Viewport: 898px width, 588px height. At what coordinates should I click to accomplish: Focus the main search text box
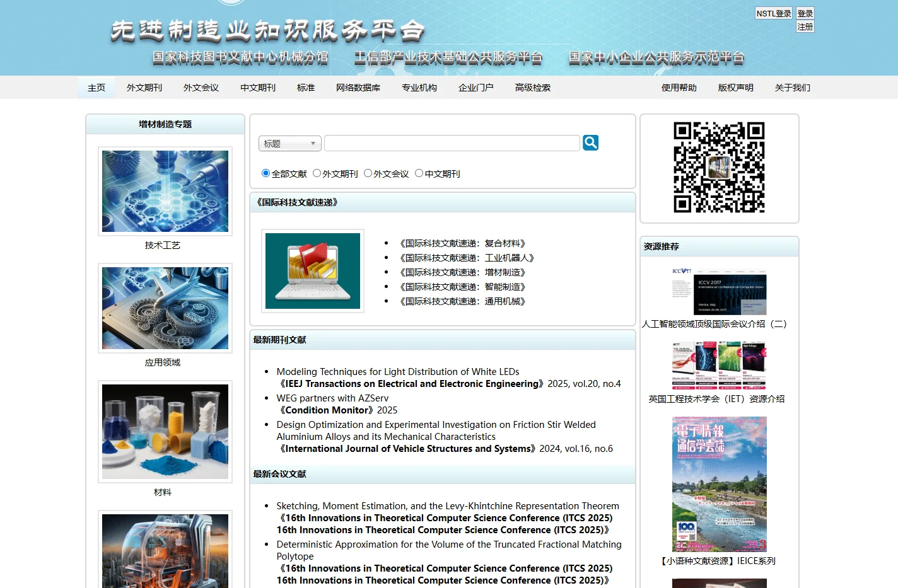click(x=452, y=143)
